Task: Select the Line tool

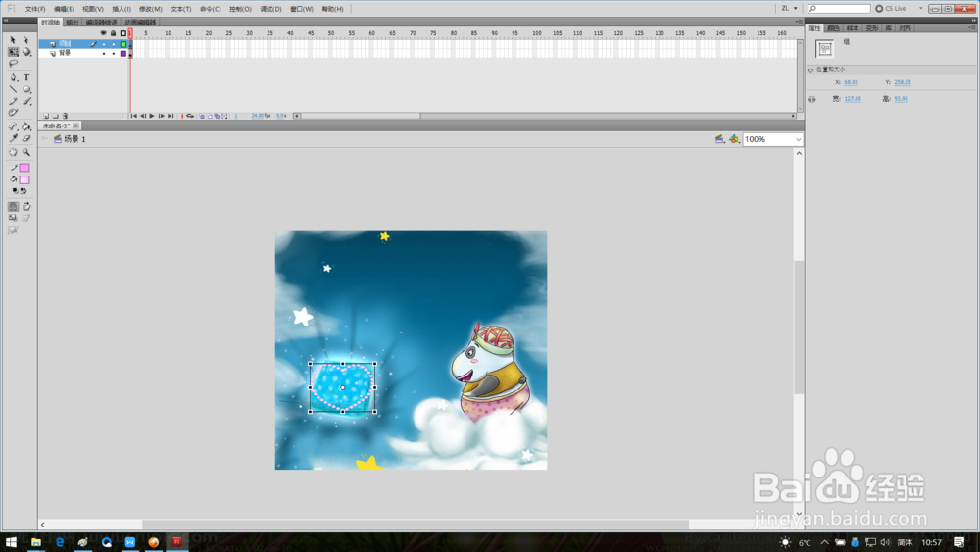Action: tap(13, 89)
